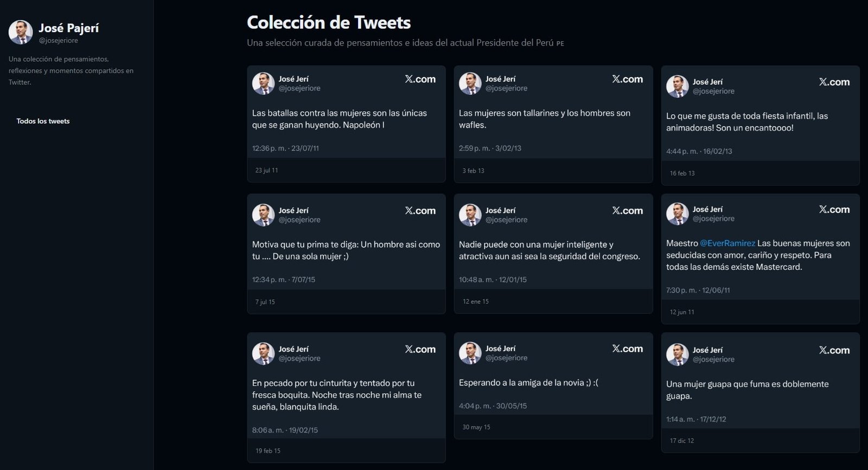Click the 2:59 p. m. · 3/02/13 timestamp
The image size is (868, 470).
coord(490,148)
